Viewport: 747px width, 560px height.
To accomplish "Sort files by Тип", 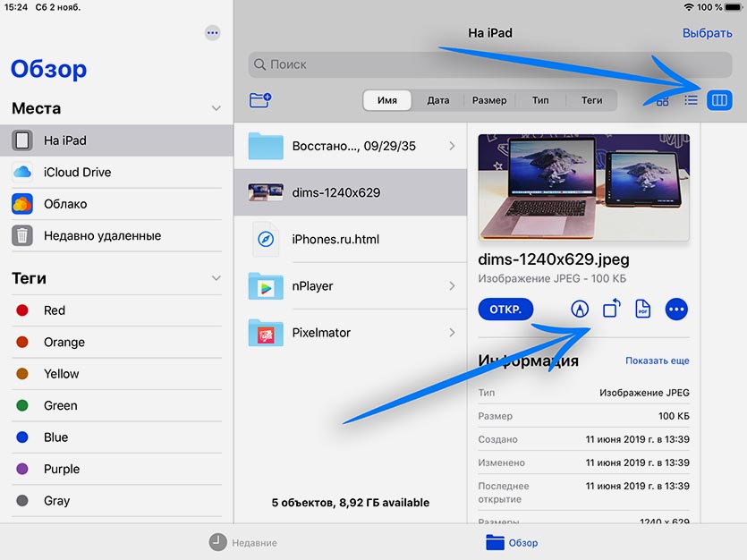I will (540, 100).
